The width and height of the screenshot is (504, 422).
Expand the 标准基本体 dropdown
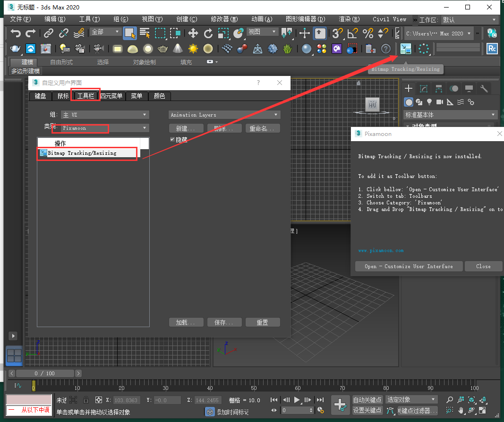(x=449, y=114)
